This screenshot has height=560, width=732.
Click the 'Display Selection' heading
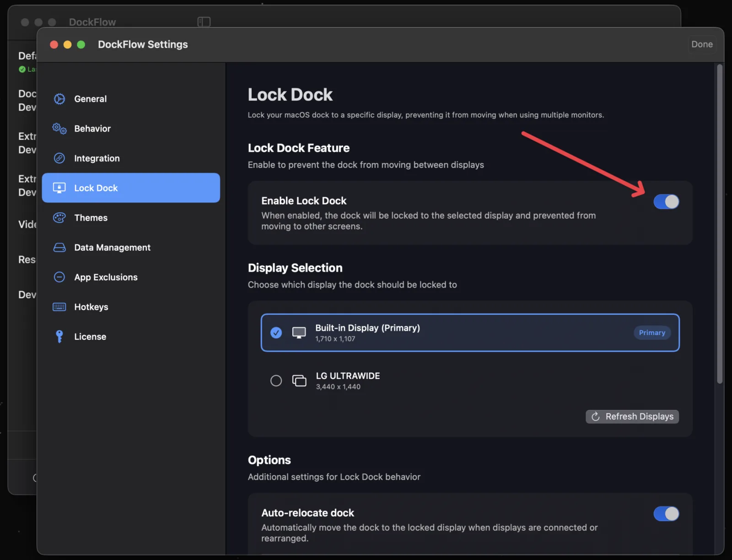tap(295, 268)
